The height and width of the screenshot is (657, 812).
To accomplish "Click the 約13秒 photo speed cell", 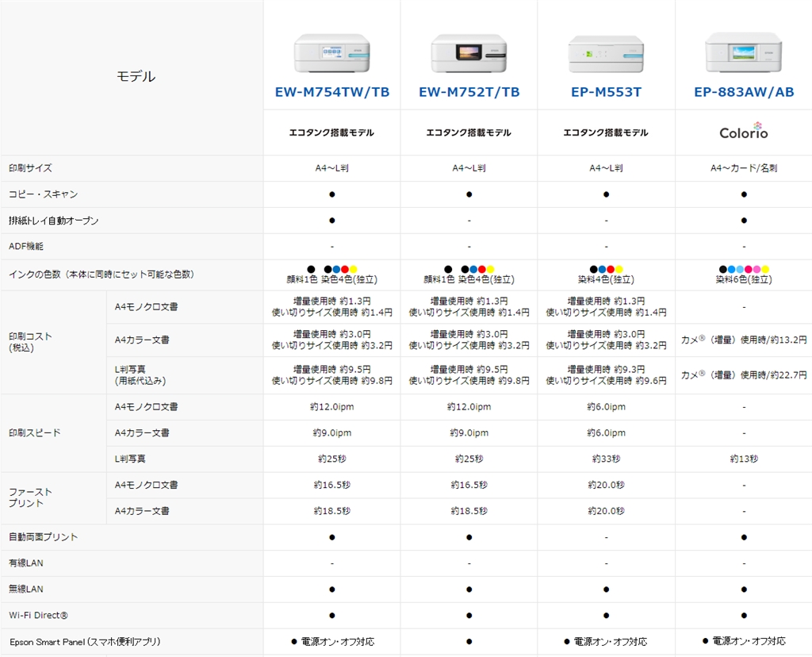I will point(744,459).
